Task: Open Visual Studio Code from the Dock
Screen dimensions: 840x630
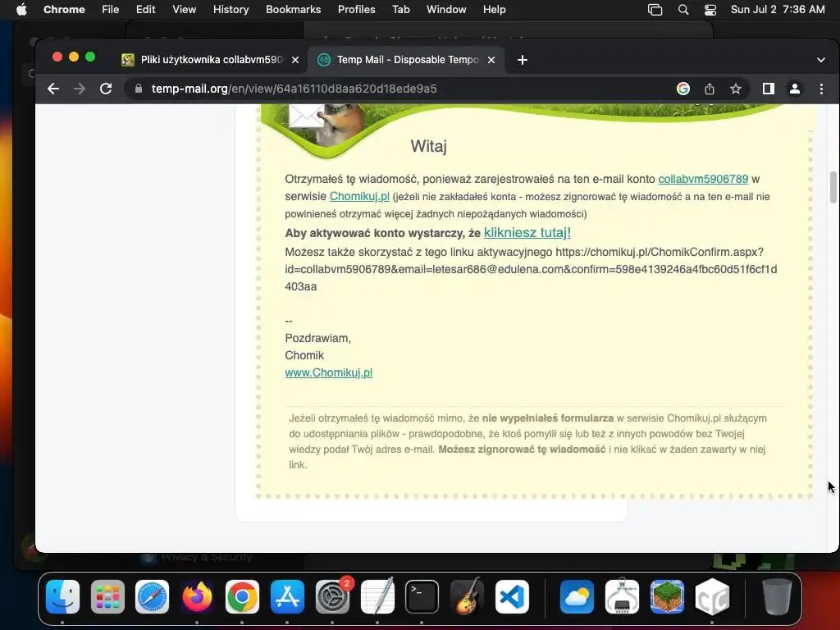Action: point(512,597)
